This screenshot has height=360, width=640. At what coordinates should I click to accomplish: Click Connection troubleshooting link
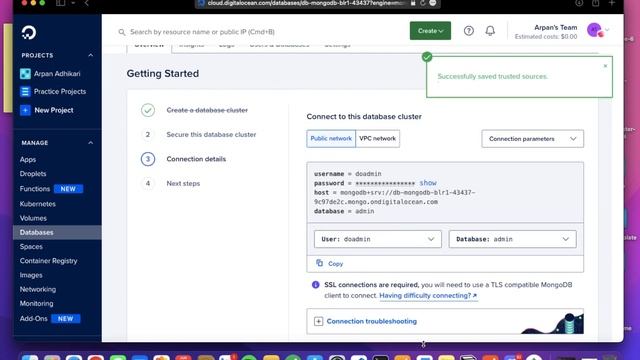point(371,321)
